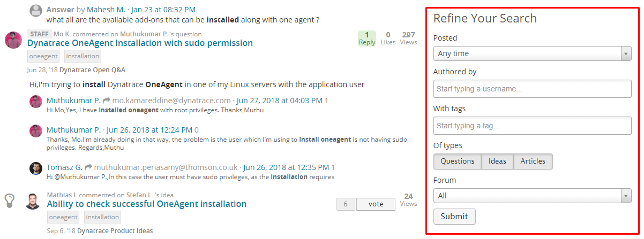Toggle the Questions type filter
Viewport: 644px width, 239px height.
click(x=458, y=161)
